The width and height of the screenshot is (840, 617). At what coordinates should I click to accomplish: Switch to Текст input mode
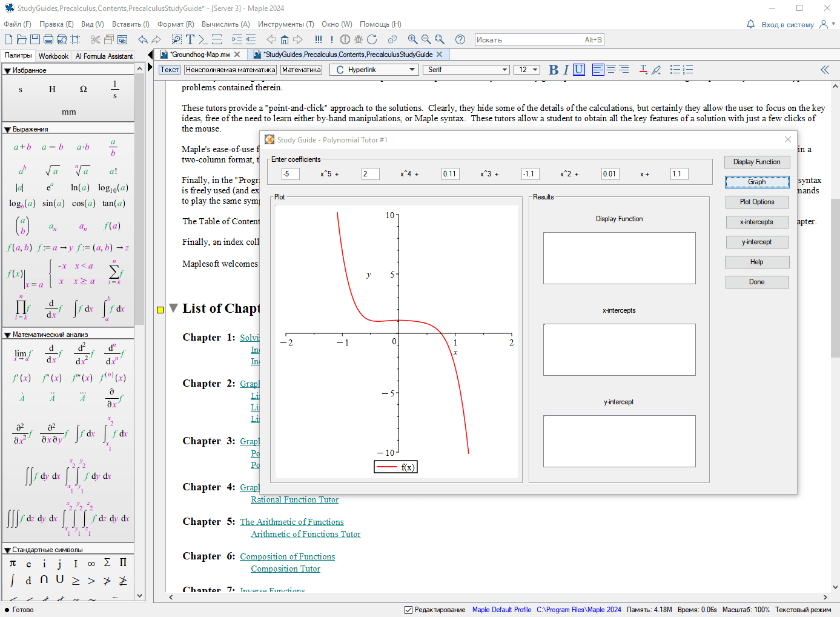(170, 70)
